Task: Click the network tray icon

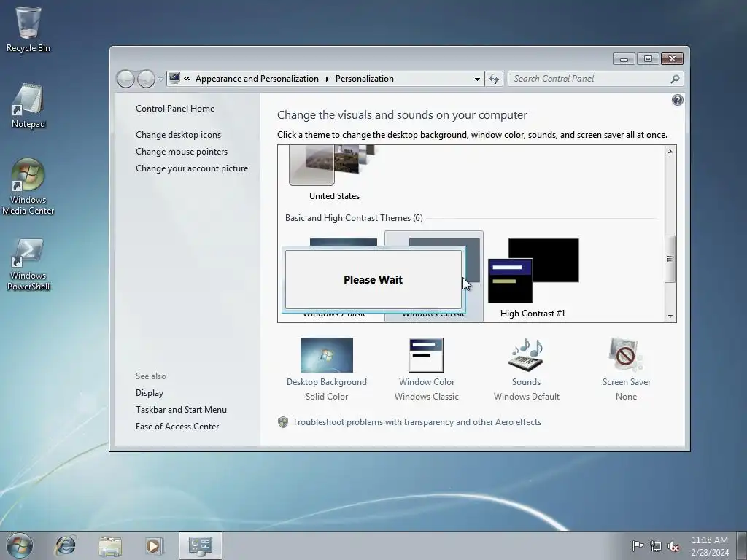Action: click(x=656, y=545)
